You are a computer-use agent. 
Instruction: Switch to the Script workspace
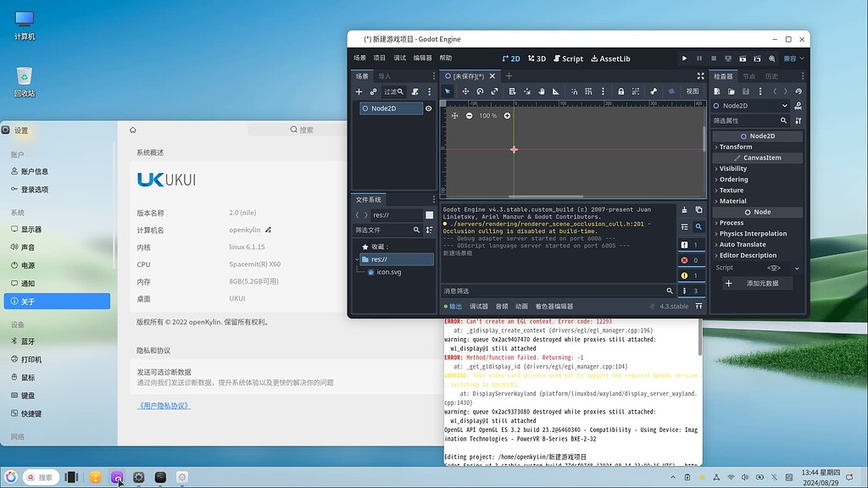pos(568,58)
